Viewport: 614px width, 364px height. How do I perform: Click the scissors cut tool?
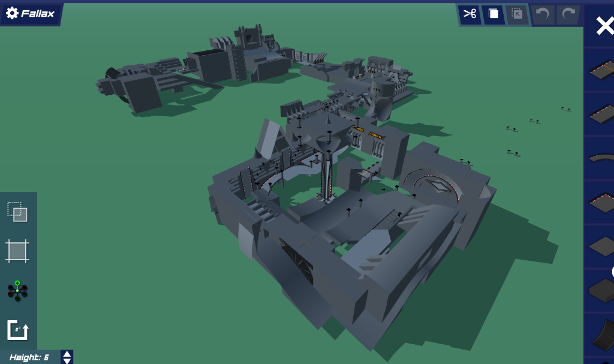470,14
